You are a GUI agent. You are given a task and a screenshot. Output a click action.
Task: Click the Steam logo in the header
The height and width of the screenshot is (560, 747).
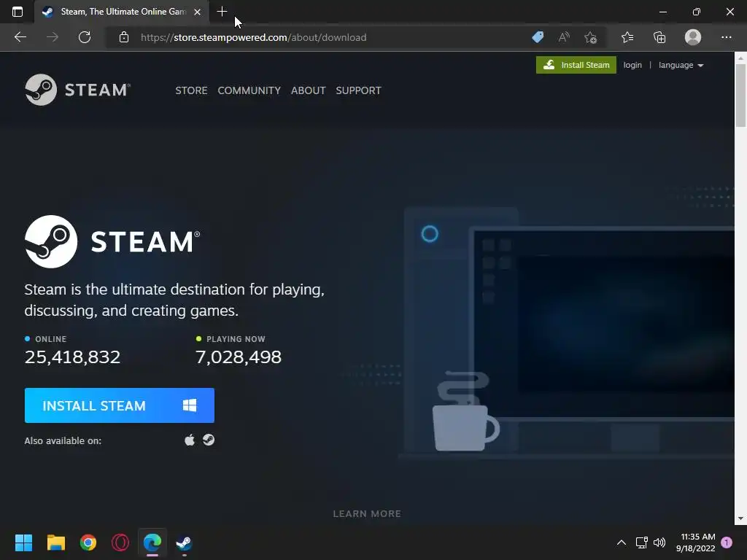point(77,90)
